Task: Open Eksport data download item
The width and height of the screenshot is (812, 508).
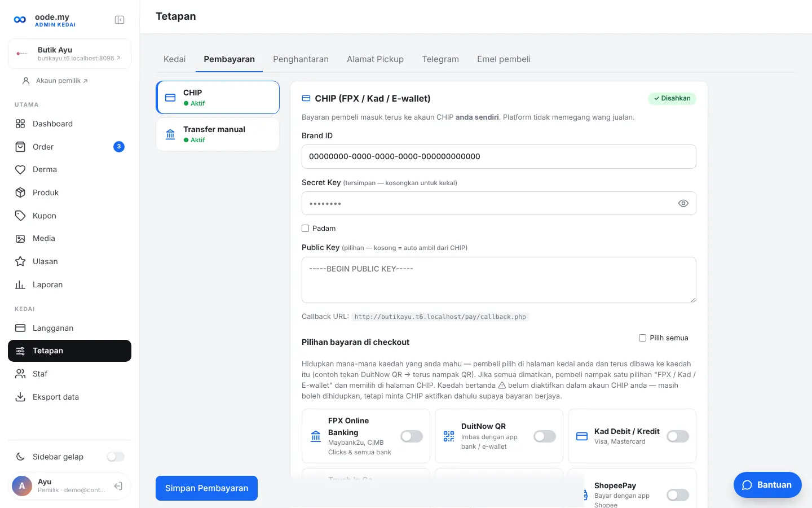Action: (x=69, y=397)
